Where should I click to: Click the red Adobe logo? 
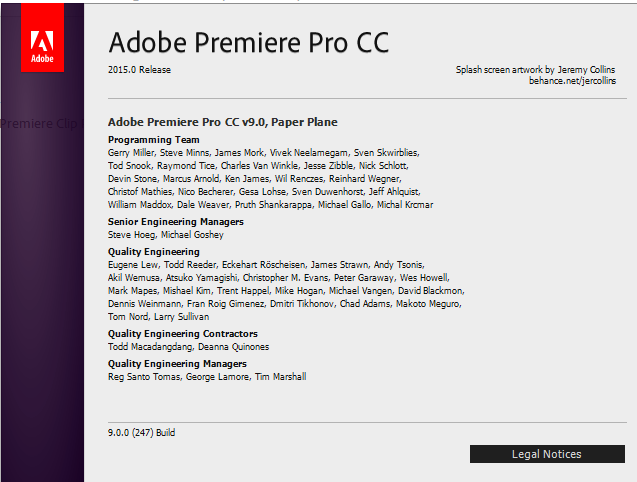click(41, 48)
